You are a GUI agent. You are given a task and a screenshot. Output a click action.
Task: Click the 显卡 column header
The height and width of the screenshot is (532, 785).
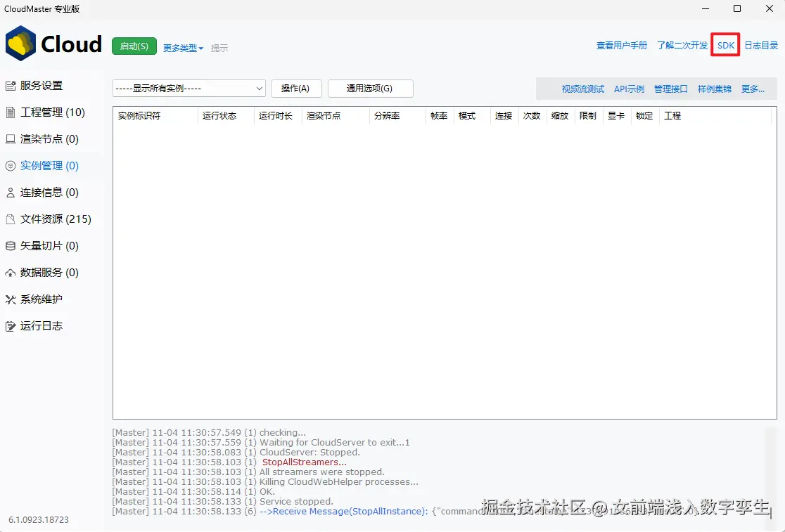(615, 116)
